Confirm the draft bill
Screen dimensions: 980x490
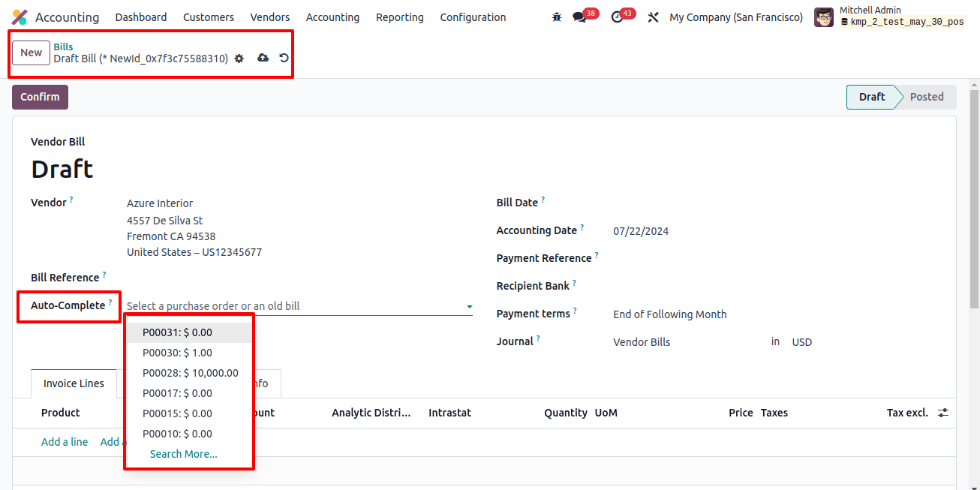point(40,97)
